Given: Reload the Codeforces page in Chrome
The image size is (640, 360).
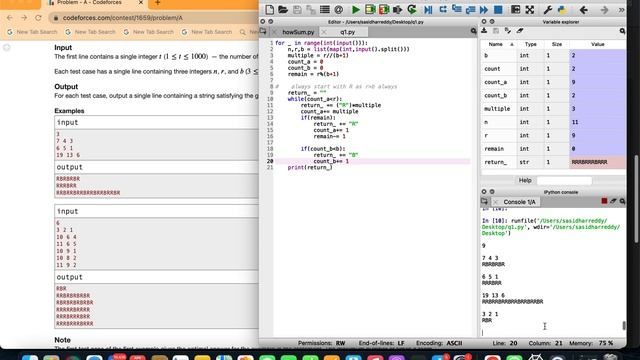Looking at the screenshot, I should click(38, 18).
